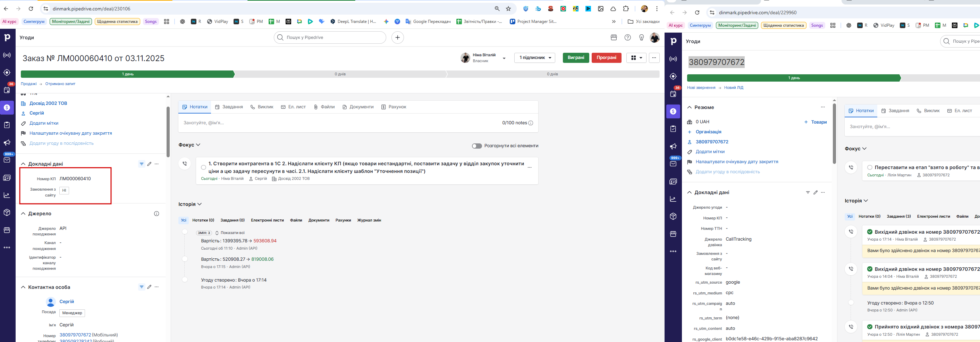Focus the Пошук у Pipedrive search field, left window

click(x=330, y=37)
